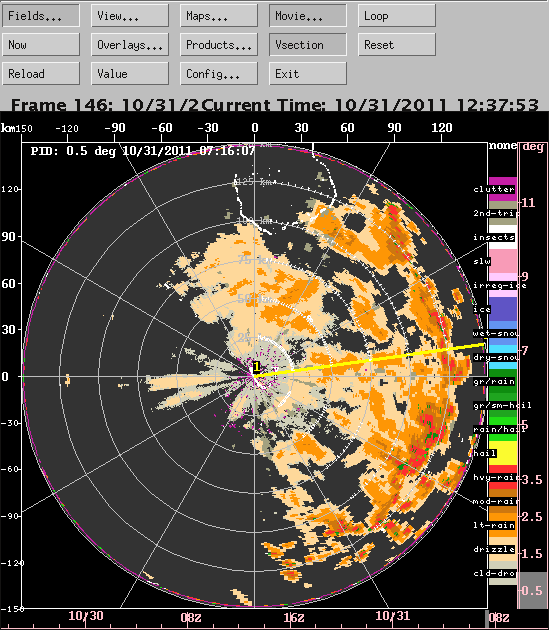Click the clutter legend label

click(494, 189)
